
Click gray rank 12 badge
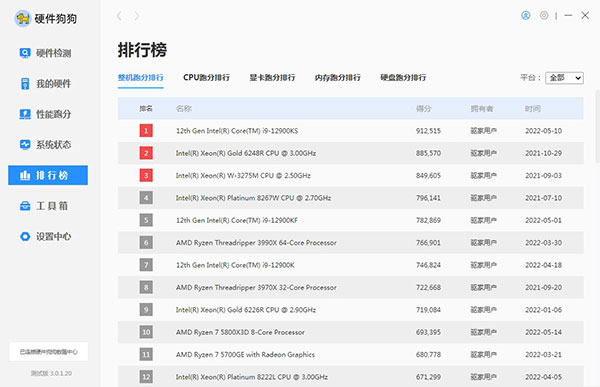click(146, 377)
